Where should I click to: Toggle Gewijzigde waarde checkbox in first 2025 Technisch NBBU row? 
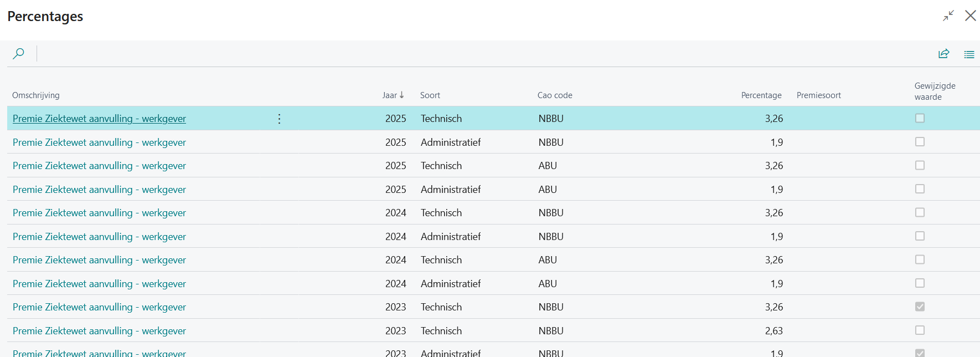click(920, 118)
